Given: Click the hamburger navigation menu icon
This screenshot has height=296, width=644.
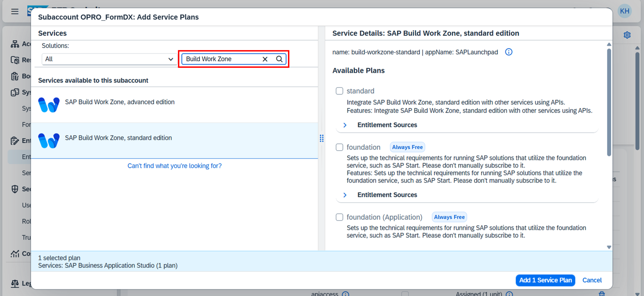Looking at the screenshot, I should (x=15, y=12).
